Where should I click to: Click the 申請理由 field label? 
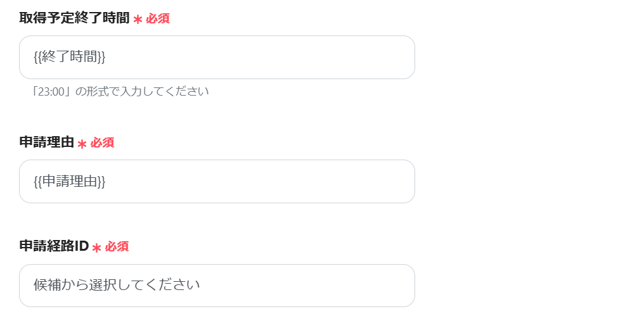tap(46, 142)
